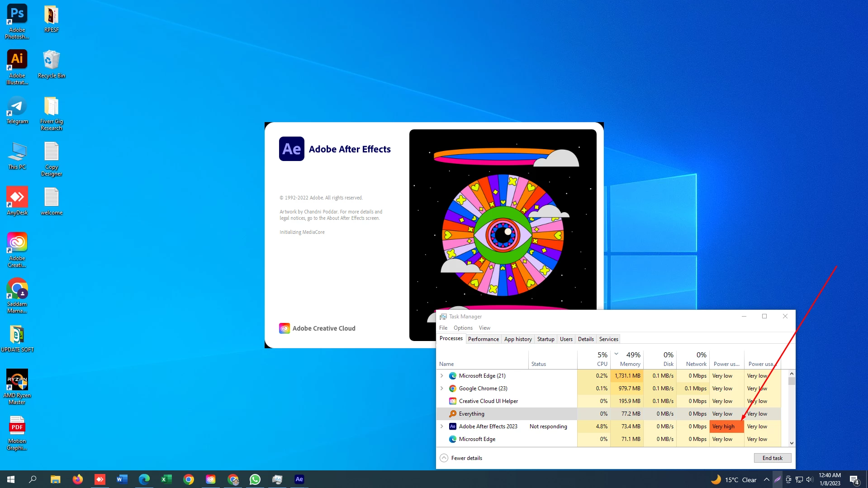Sort processes by CPU column header
The width and height of the screenshot is (868, 488).
(x=594, y=360)
